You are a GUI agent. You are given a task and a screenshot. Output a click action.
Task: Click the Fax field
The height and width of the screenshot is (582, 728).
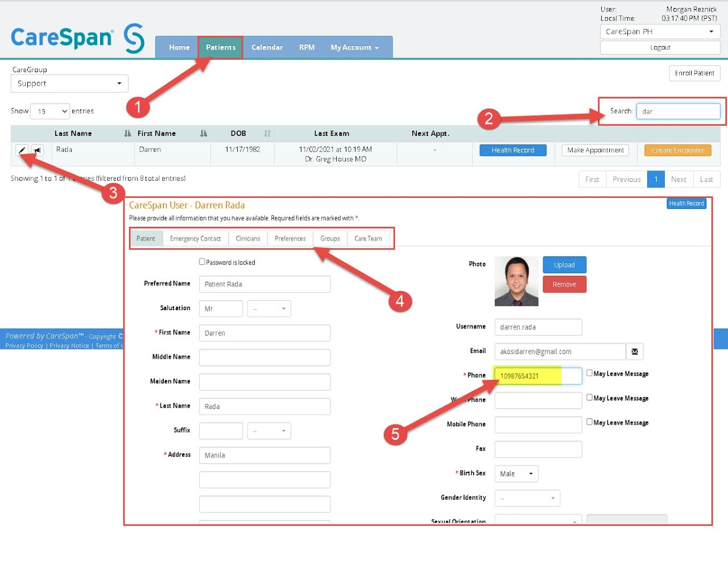(538, 450)
